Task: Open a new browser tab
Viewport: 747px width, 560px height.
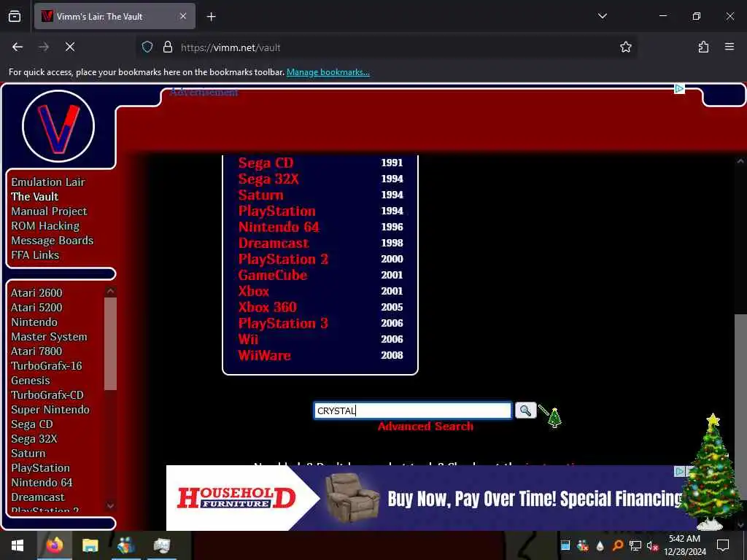Action: pyautogui.click(x=211, y=17)
